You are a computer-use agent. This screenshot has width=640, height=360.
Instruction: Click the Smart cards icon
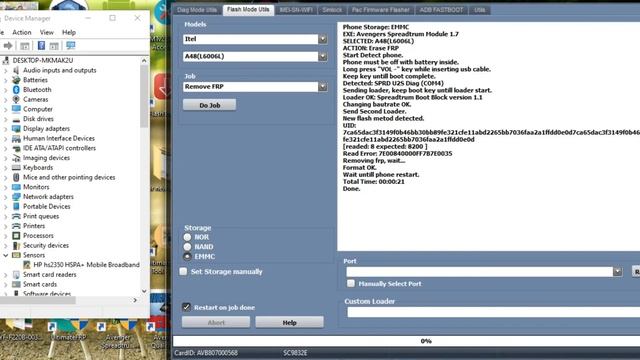click(x=16, y=284)
